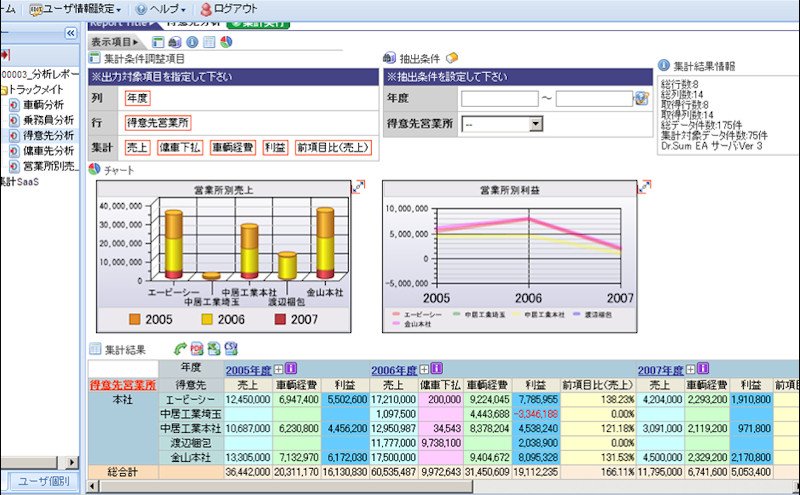The image size is (800, 495).
Task: Click the 得意先営業所 row item tag
Action: [158, 122]
